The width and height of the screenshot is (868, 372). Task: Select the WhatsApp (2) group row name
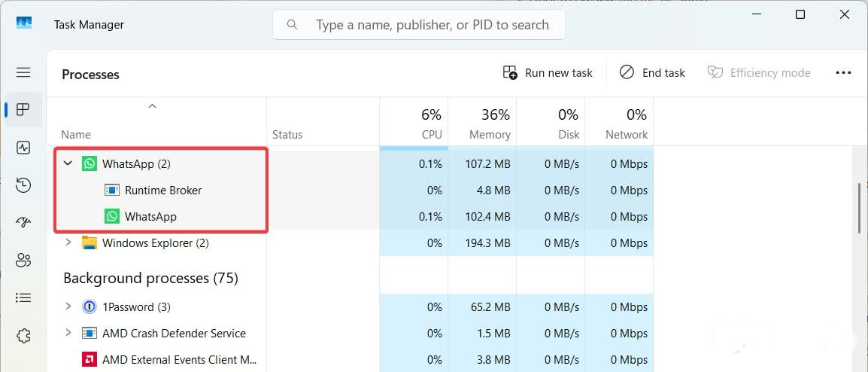[136, 164]
